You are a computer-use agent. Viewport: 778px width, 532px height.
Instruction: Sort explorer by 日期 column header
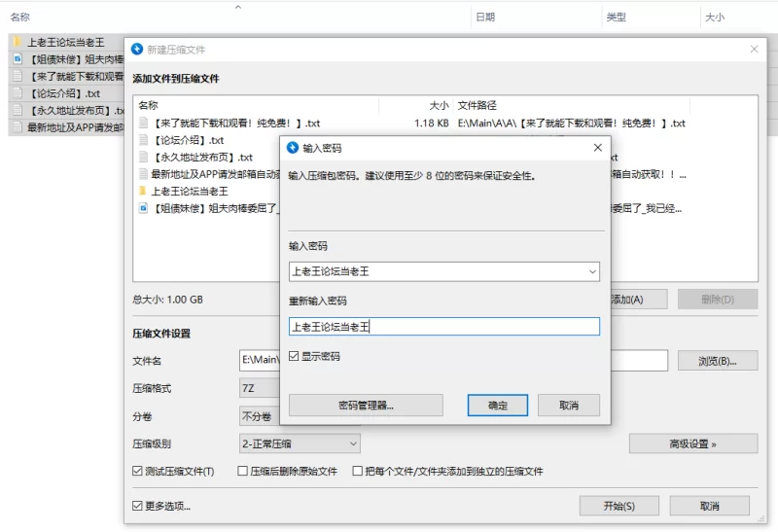(485, 17)
